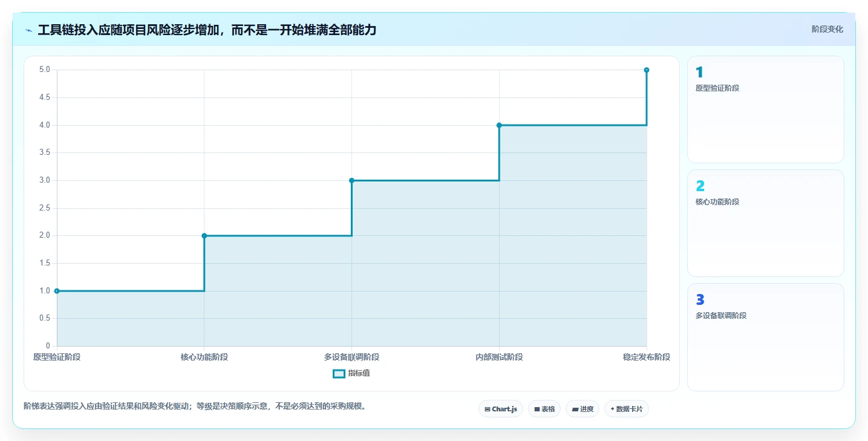Click the 5.0 y-axis tick label
Image resolution: width=868 pixels, height=441 pixels.
coord(45,70)
